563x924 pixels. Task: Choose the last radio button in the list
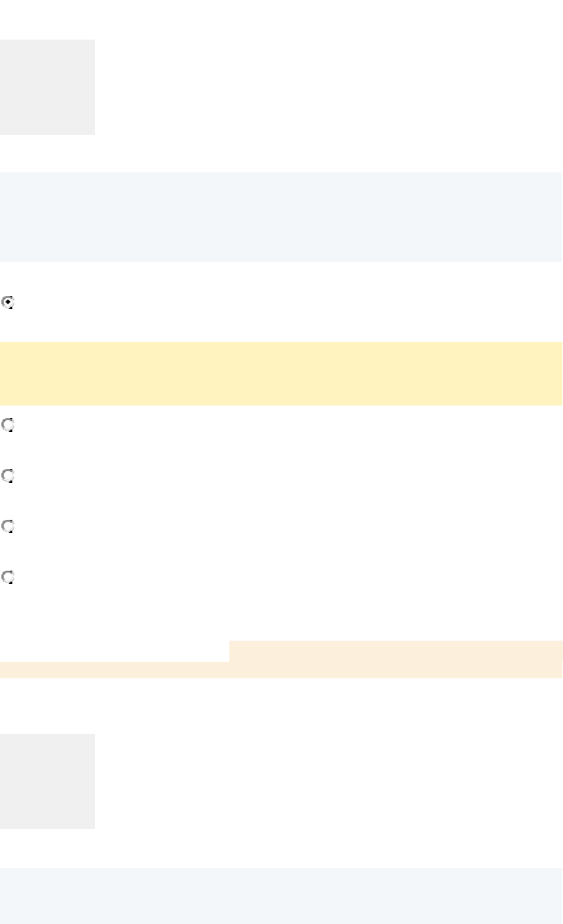click(9, 577)
